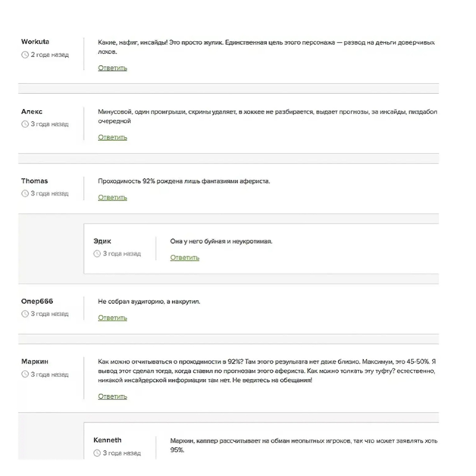This screenshot has height=476, width=476.
Task: Click Ответить under Эдик's reply
Action: click(184, 258)
